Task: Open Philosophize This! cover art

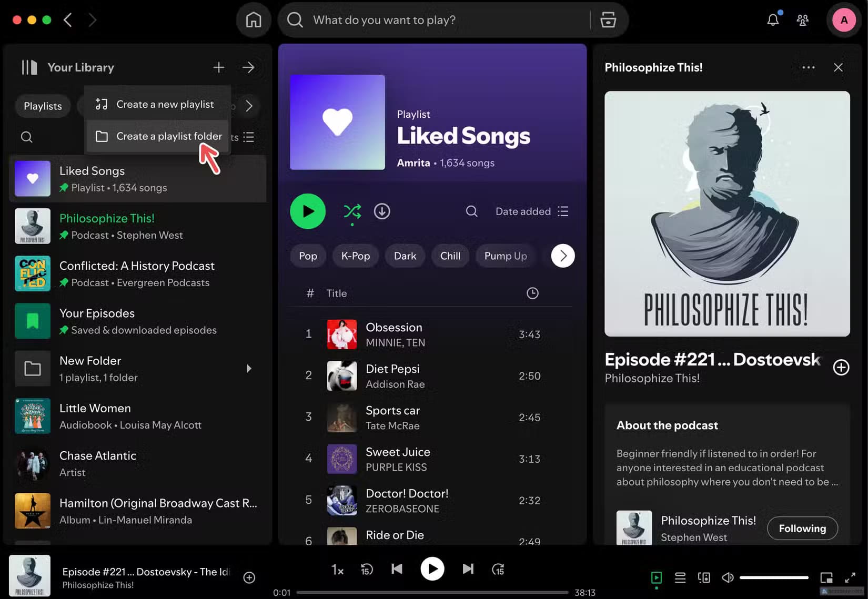Action: [727, 214]
